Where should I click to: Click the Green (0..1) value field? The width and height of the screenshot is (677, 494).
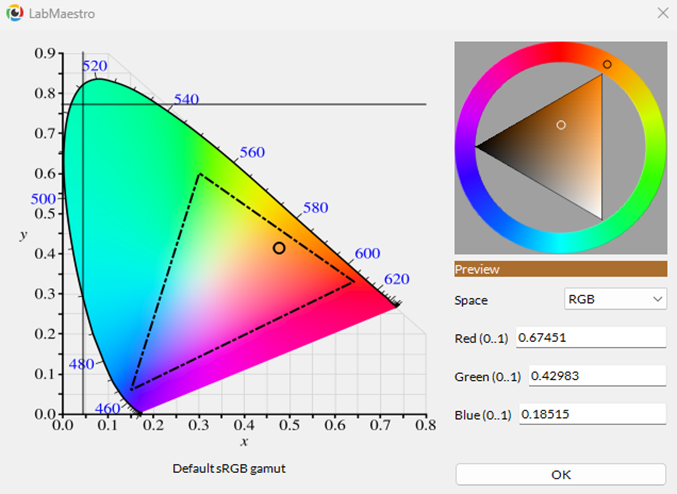coord(590,376)
